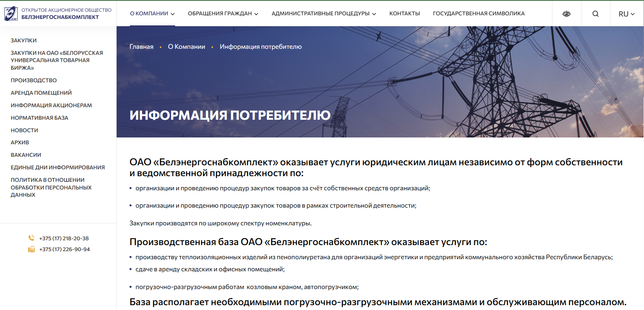Click bullet about закупок товаров в рамках строительной деятельности
The width and height of the screenshot is (644, 310).
(276, 206)
